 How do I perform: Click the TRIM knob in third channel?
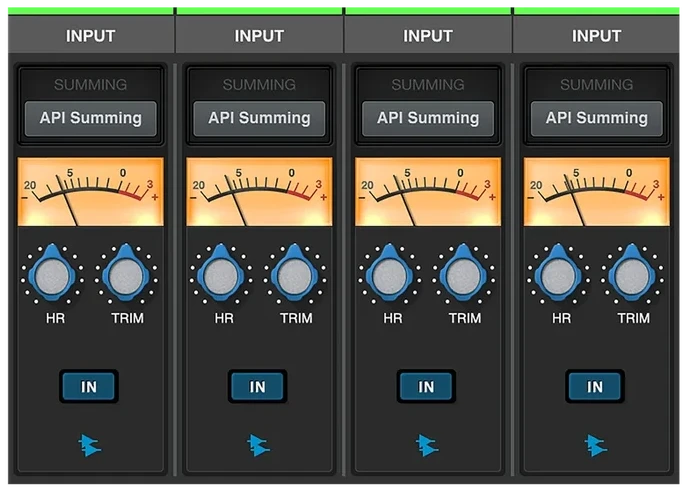point(463,275)
